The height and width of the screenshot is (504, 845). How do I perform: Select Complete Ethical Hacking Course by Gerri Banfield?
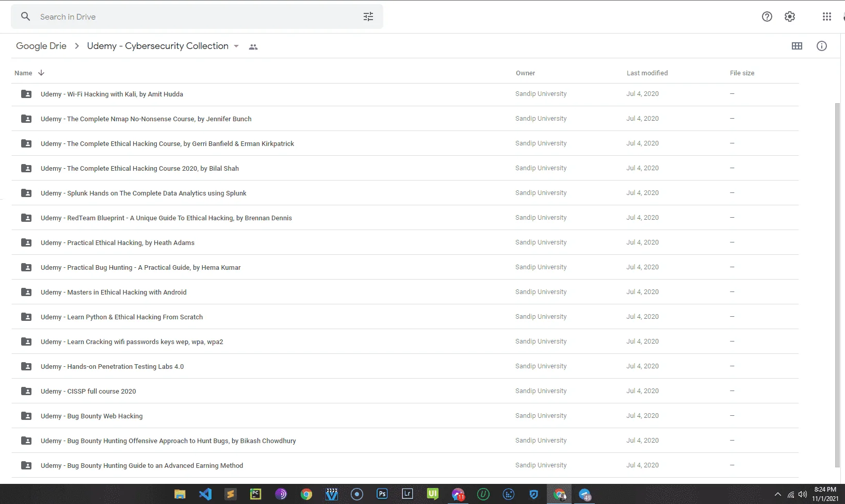tap(405, 143)
